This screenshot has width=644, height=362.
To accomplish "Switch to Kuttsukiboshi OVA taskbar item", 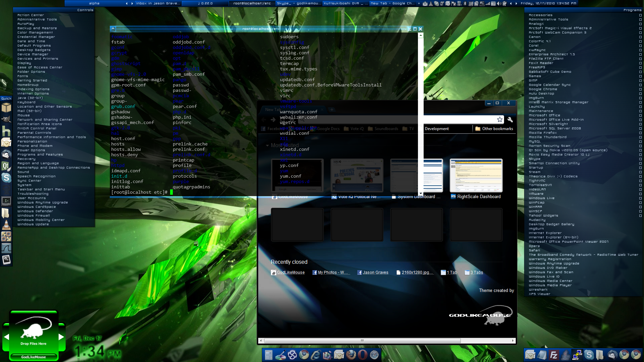I will 345,3.
